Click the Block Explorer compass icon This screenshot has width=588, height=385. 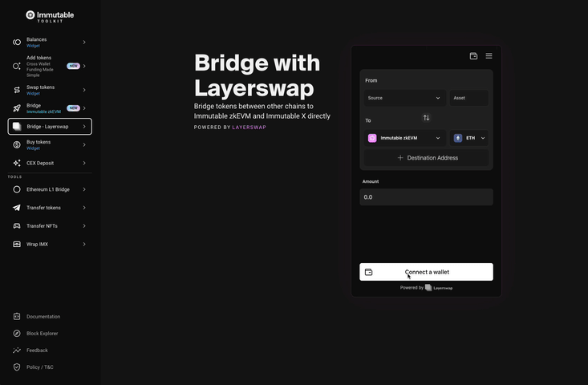tap(17, 334)
